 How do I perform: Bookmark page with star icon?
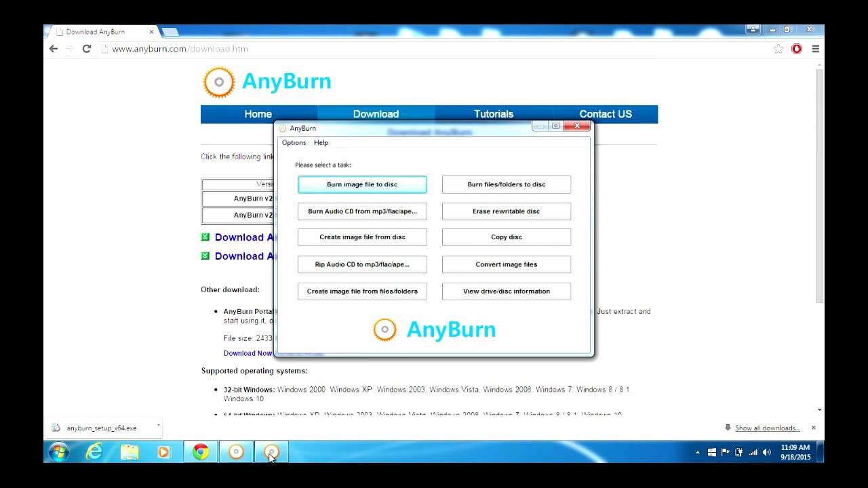click(x=778, y=49)
